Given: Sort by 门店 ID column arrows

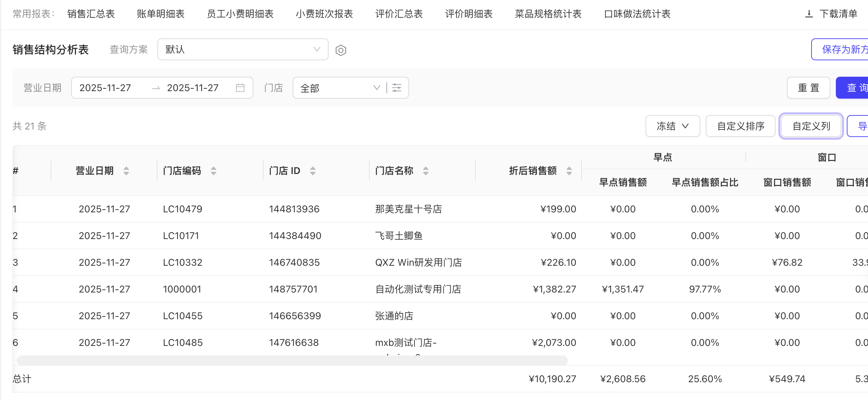Looking at the screenshot, I should pos(312,171).
